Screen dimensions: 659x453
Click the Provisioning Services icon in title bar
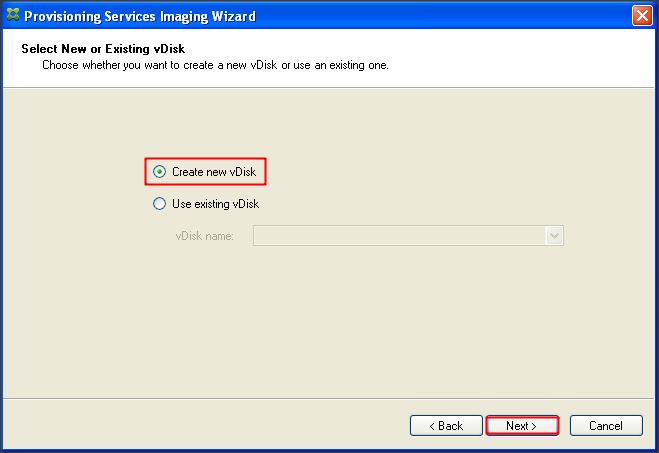pyautogui.click(x=12, y=15)
